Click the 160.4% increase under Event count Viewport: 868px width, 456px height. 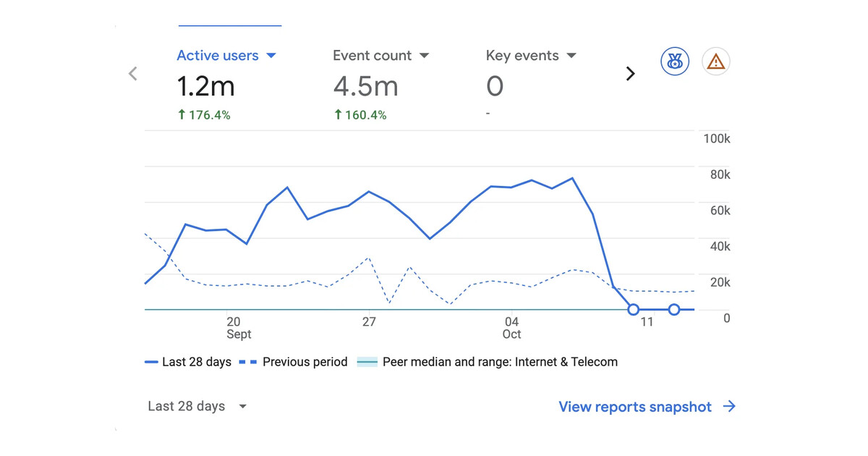pyautogui.click(x=360, y=114)
